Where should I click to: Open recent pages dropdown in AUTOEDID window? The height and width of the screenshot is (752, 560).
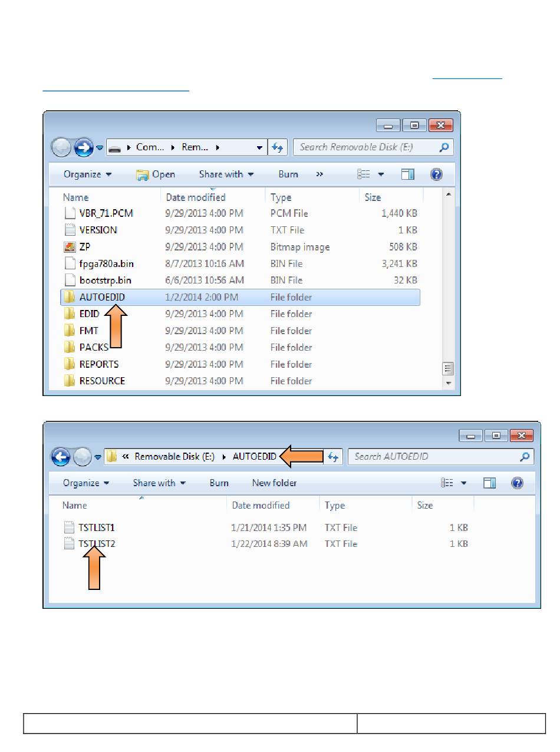pos(99,456)
